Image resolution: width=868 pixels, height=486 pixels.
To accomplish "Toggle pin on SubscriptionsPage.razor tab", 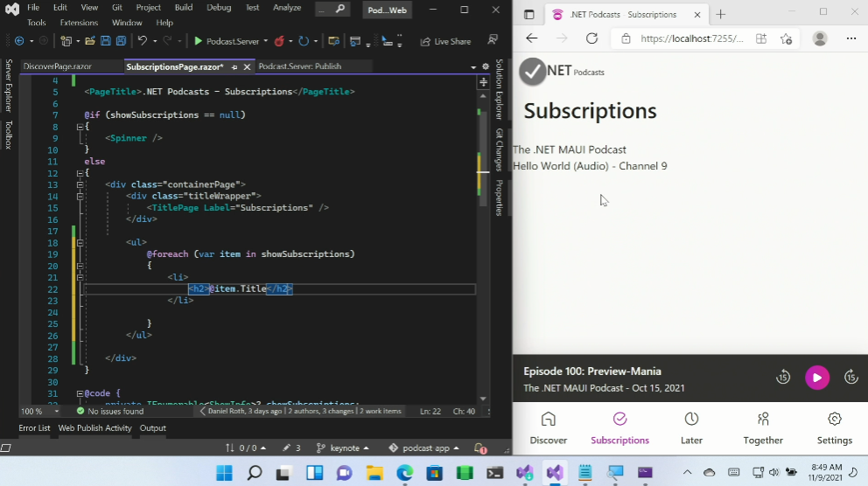I will (234, 66).
